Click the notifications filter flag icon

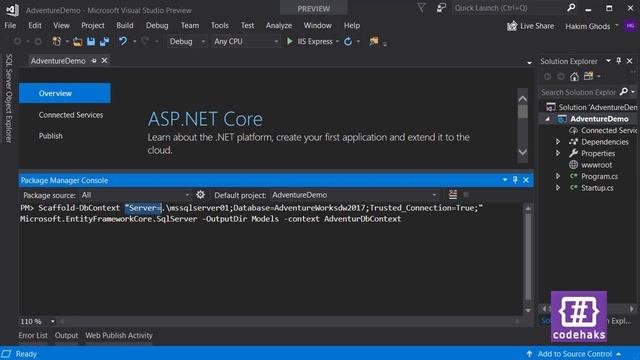[421, 7]
